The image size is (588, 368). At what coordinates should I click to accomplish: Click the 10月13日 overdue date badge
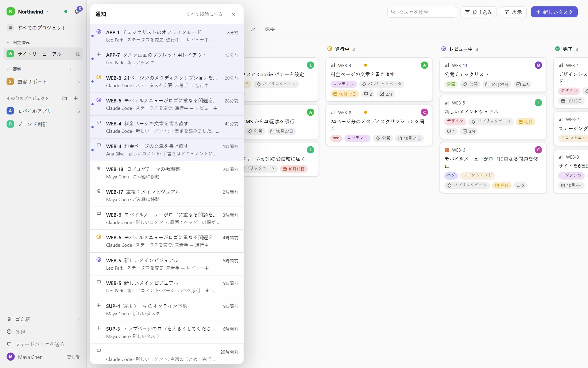[294, 169]
